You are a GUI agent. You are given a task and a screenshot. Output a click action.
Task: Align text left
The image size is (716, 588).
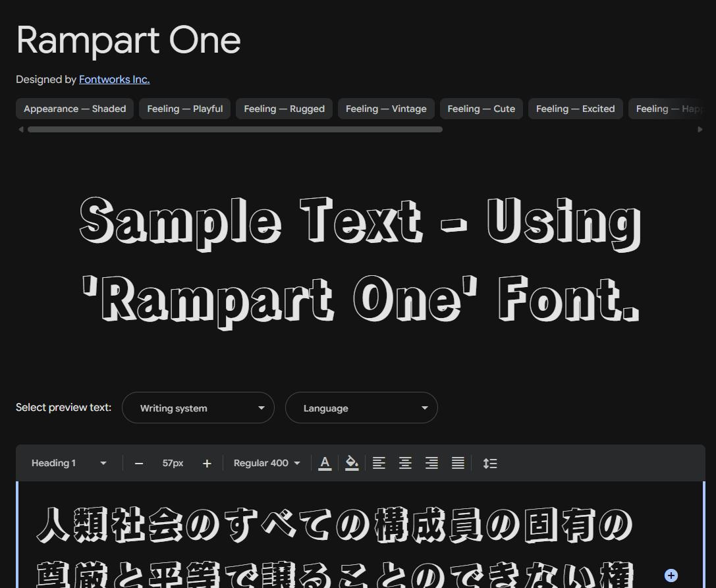point(379,463)
